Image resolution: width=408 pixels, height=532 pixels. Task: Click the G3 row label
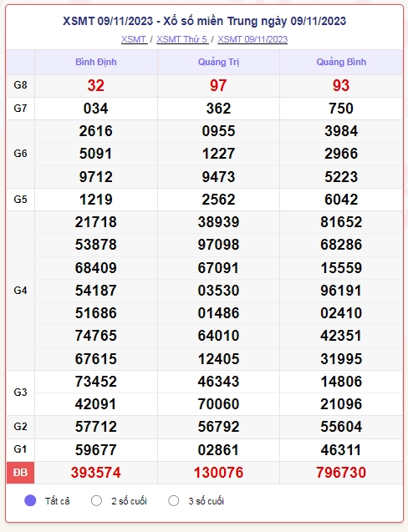coord(20,393)
